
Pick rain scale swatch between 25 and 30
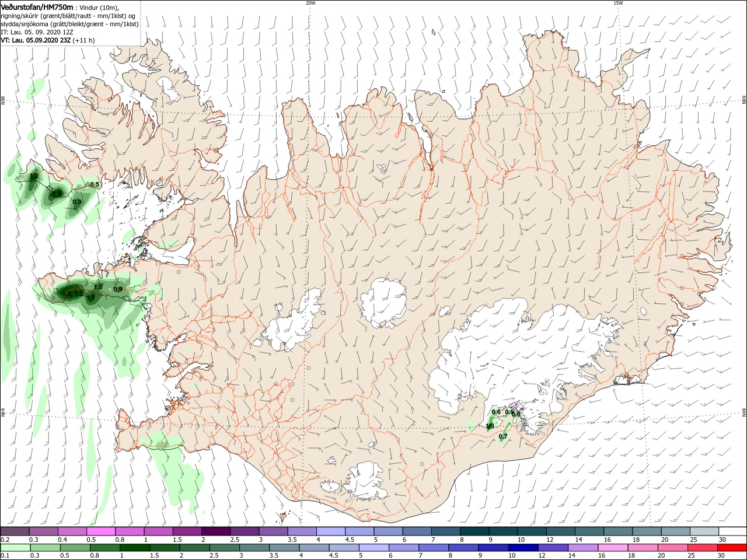click(704, 548)
